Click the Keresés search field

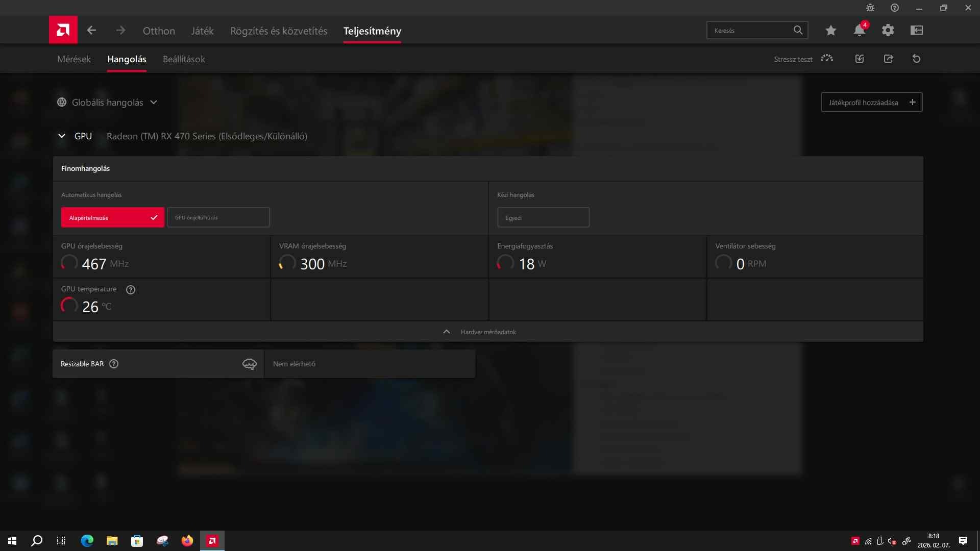tap(749, 31)
